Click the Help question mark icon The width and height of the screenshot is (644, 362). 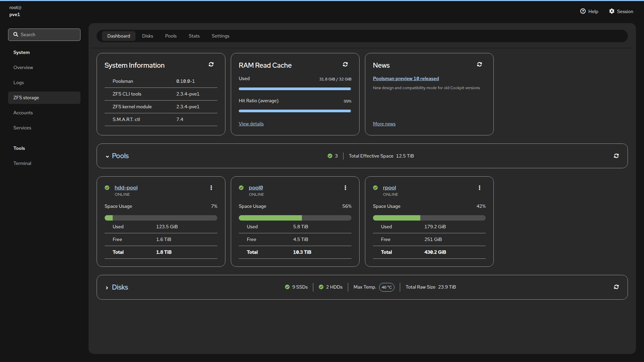click(583, 11)
